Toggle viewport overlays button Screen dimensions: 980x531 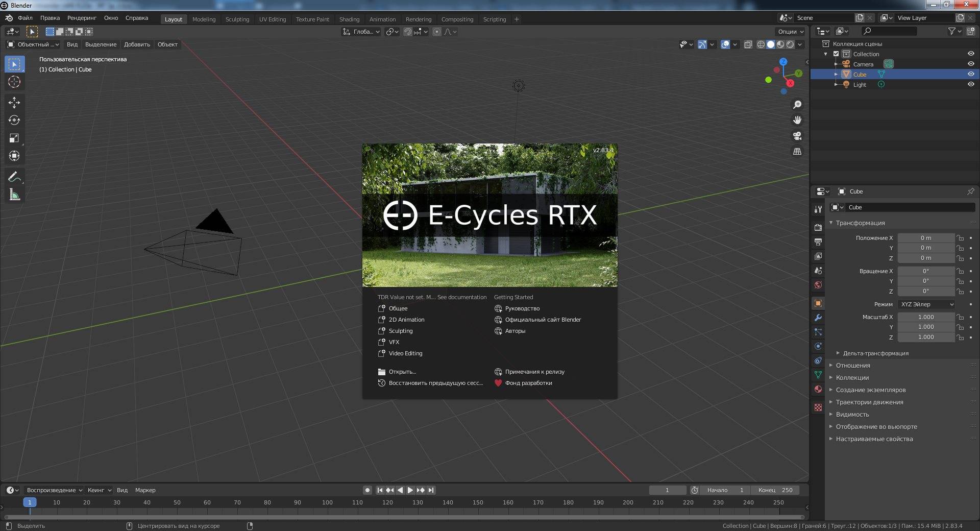725,44
